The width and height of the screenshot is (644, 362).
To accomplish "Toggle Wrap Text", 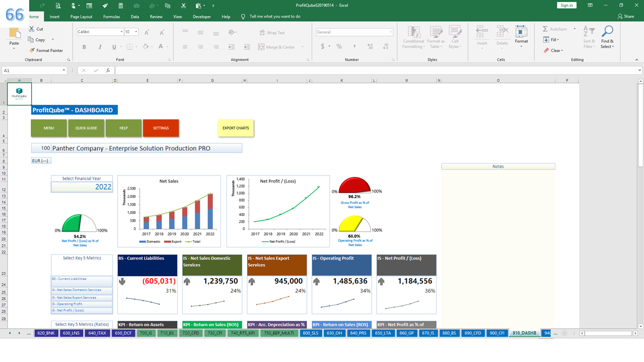I will [272, 33].
